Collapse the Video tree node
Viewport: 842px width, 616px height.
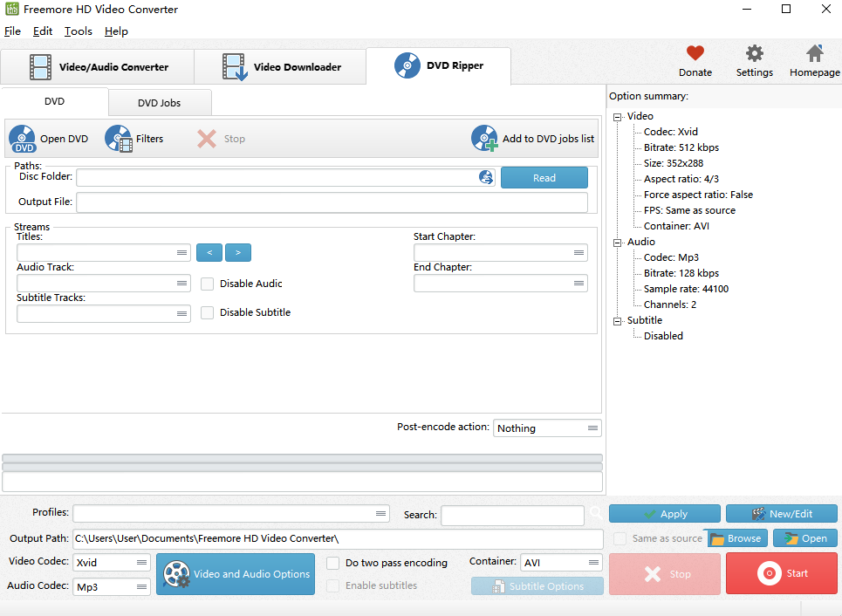click(618, 117)
